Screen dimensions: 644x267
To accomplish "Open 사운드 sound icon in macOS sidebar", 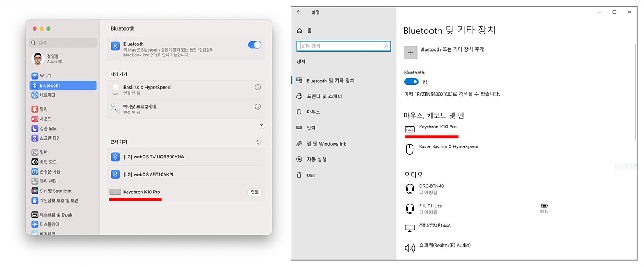I will pos(35,119).
